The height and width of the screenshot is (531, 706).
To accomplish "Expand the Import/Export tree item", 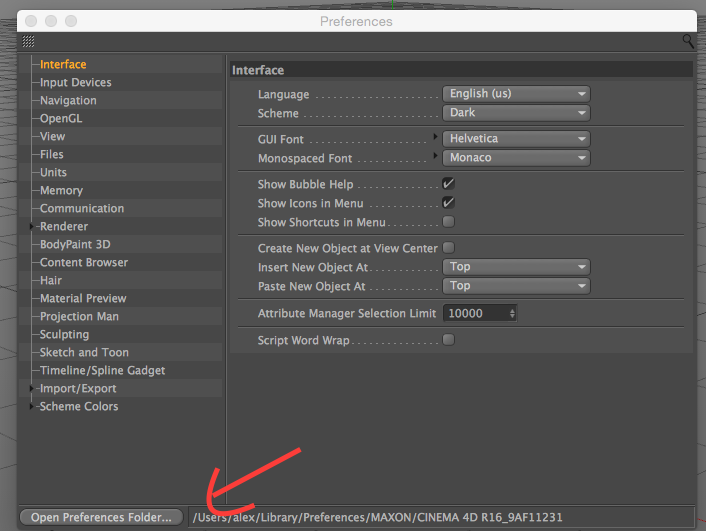I will coord(32,388).
